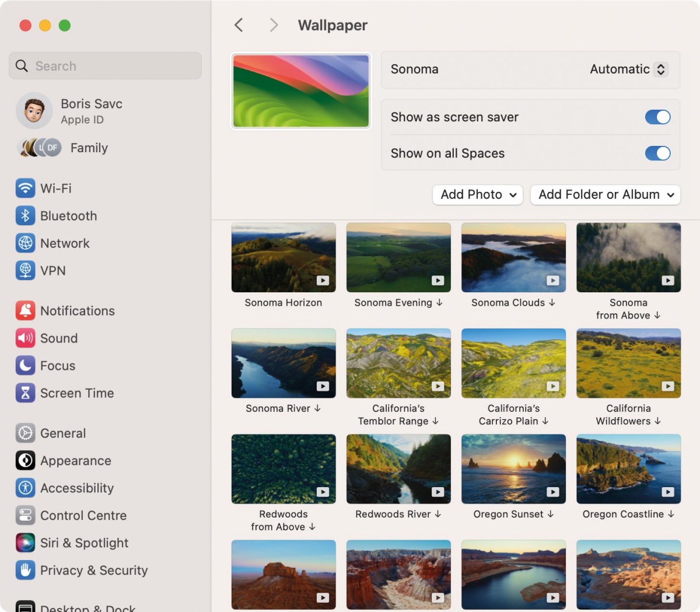The image size is (700, 612).
Task: Download Redwoods River via its arrow icon
Action: tap(437, 514)
